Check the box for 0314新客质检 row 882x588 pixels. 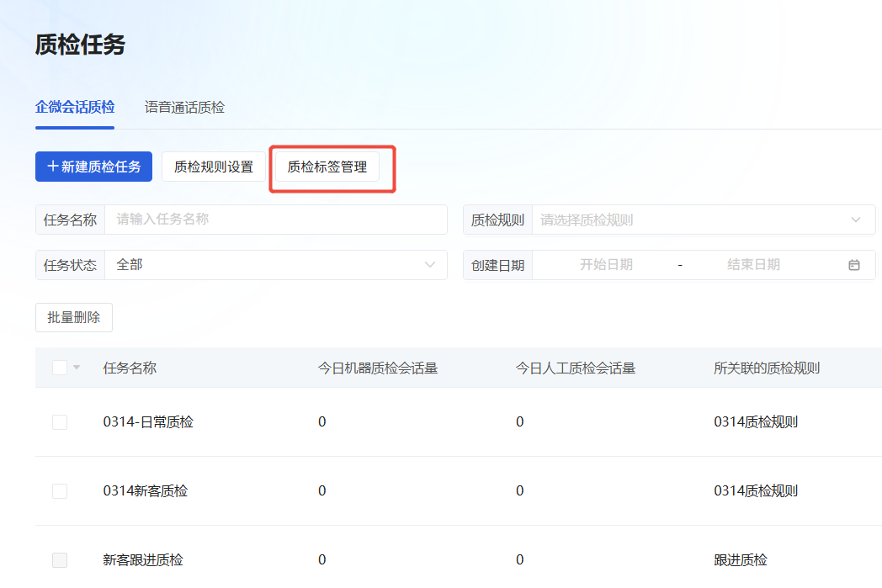[x=60, y=491]
